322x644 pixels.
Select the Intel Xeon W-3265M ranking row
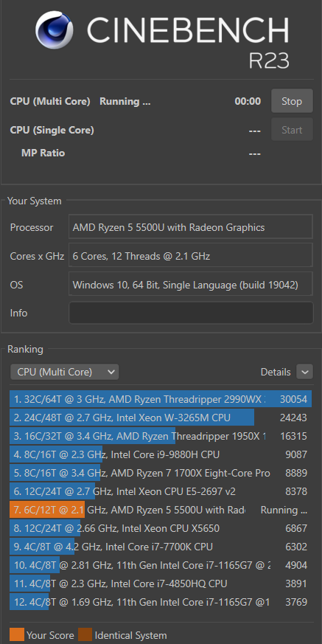tap(161, 418)
